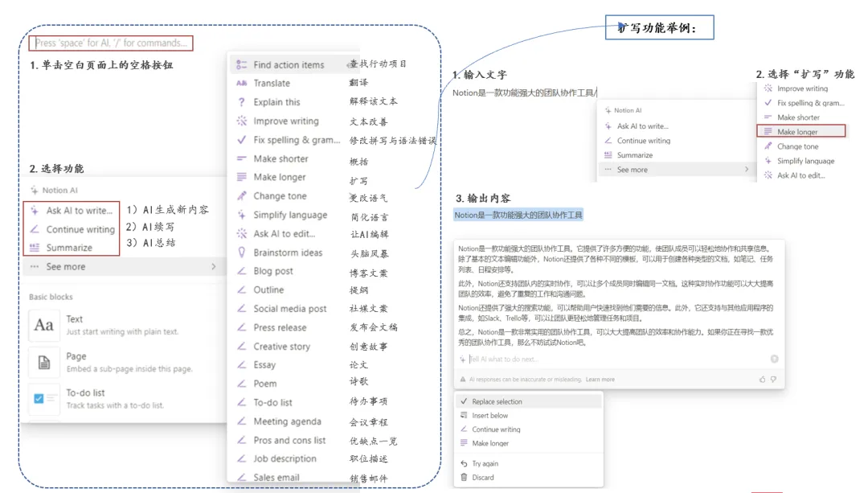
Task: Toggle the To-do list checkbox block icon
Action: [x=43, y=398]
